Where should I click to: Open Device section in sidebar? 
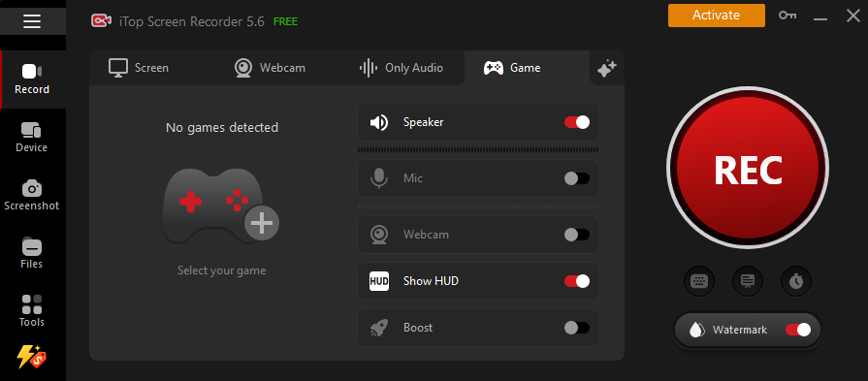[x=32, y=138]
